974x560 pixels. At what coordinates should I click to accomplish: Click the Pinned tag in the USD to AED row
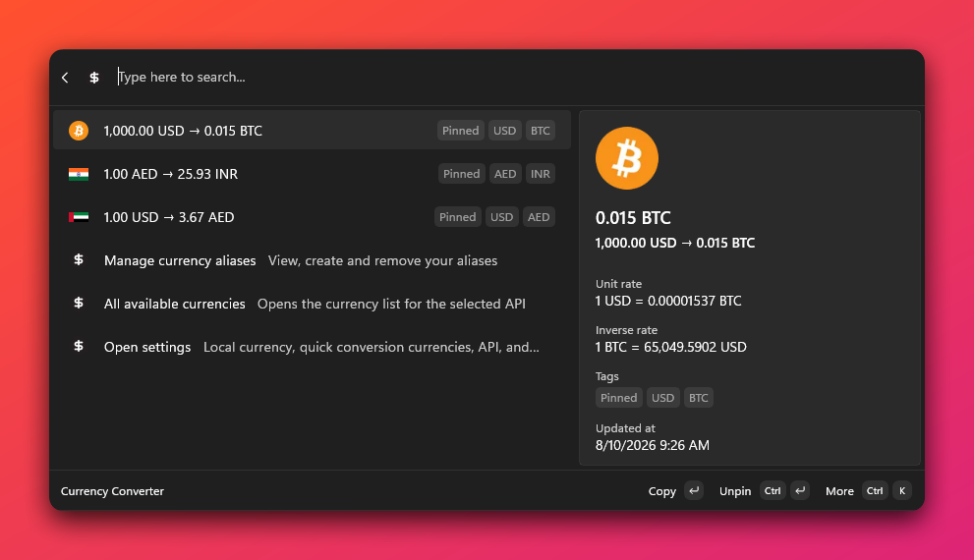click(x=457, y=217)
